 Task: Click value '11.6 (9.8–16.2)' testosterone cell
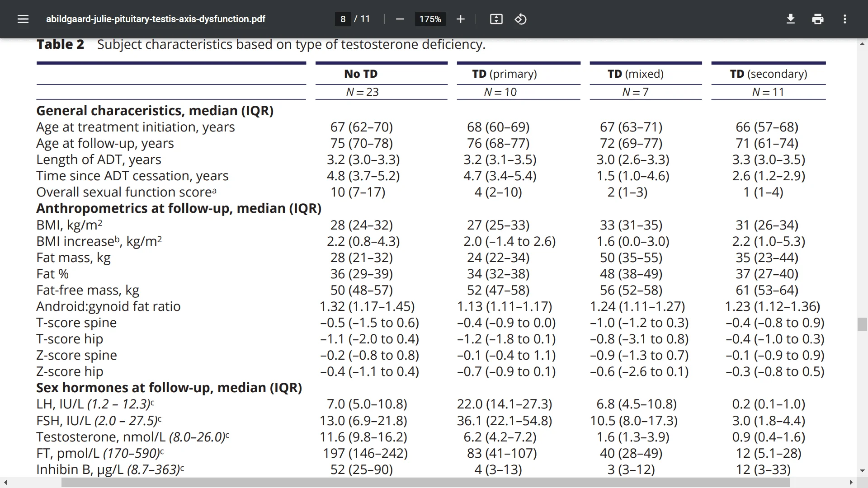363,437
